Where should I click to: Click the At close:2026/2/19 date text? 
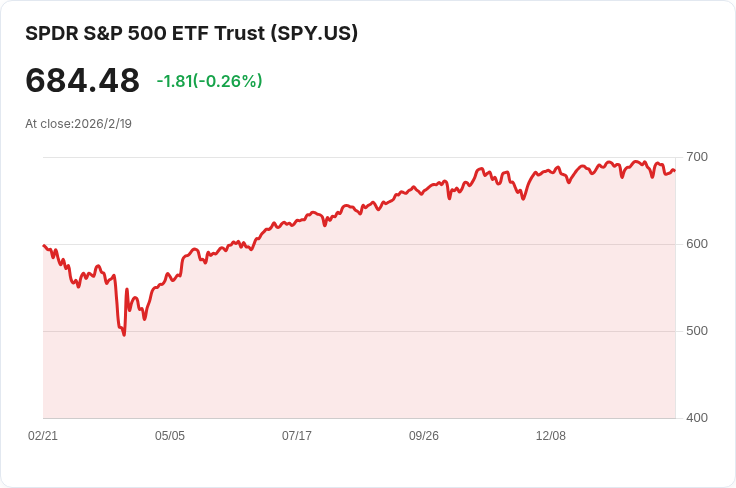coord(78,124)
